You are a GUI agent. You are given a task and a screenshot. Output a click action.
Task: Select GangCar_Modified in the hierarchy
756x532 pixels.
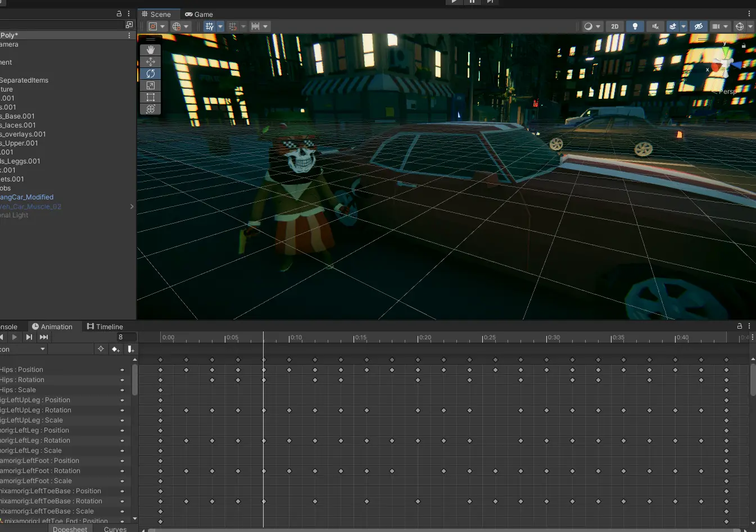pos(27,197)
